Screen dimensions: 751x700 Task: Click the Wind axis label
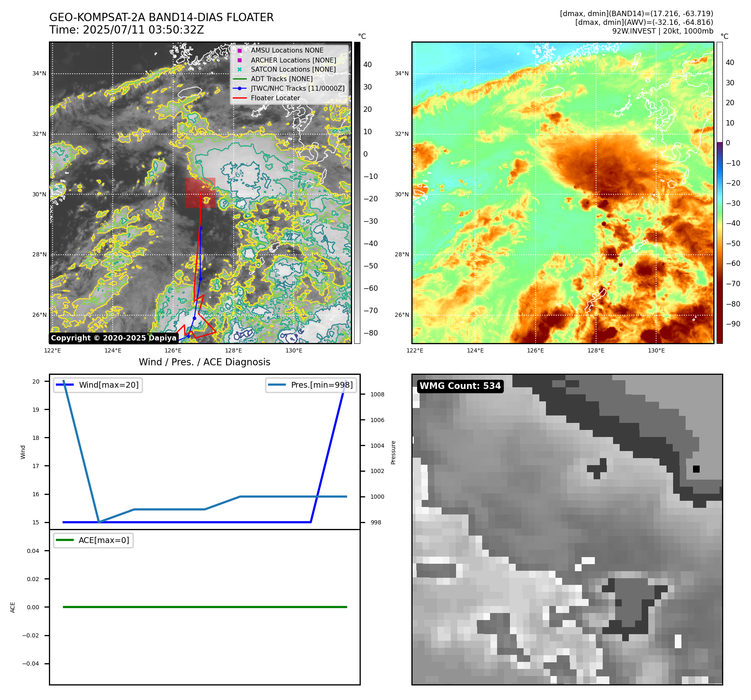click(x=23, y=452)
